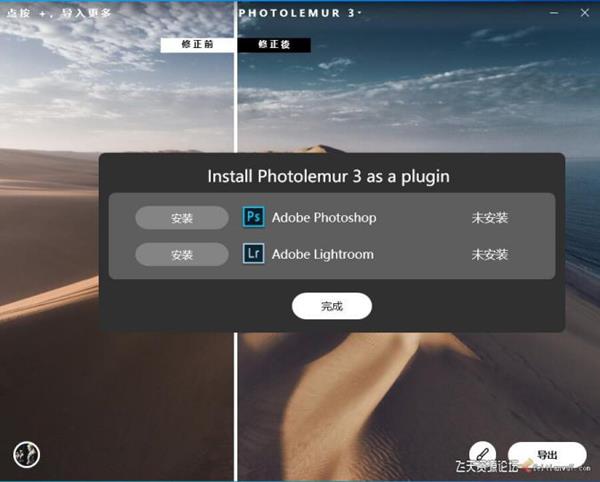Click Photoshop's 未安装 status text
Viewport: 600px width, 482px height.
pyautogui.click(x=490, y=217)
